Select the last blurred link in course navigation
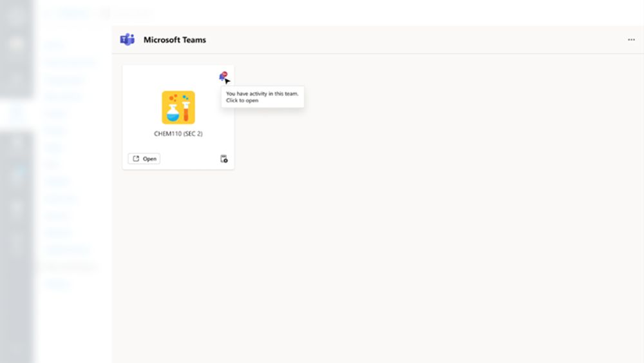The height and width of the screenshot is (363, 644). tap(57, 284)
